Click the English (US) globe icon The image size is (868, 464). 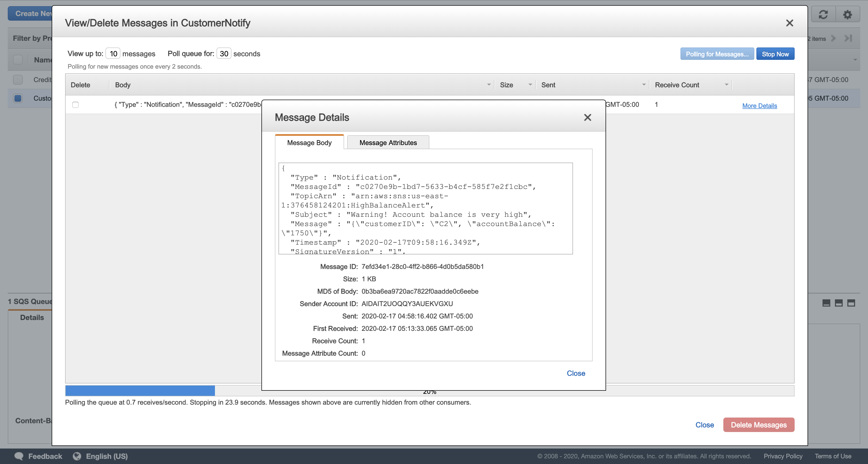pos(77,456)
